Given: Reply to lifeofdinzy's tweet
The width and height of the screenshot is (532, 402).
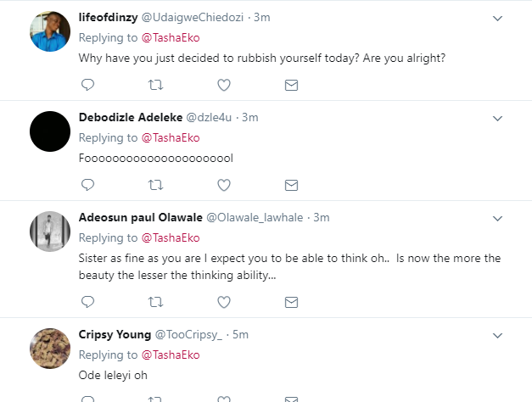Looking at the screenshot, I should [x=87, y=85].
